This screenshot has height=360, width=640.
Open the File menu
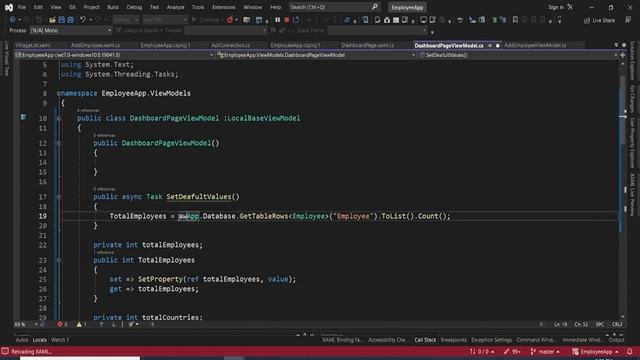[x=22, y=7]
